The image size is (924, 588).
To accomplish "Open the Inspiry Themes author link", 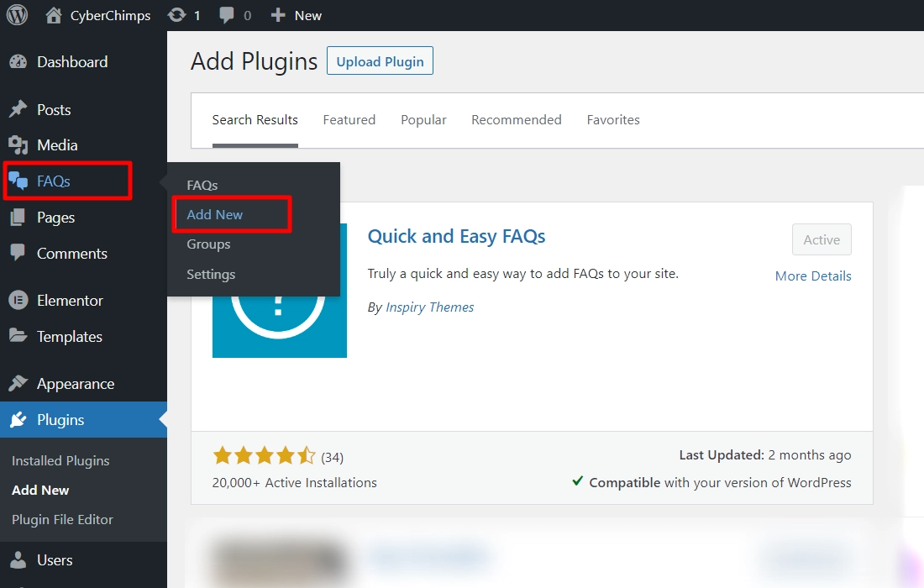I will point(429,307).
